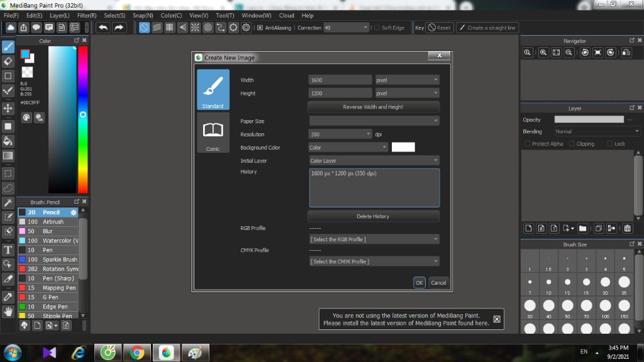Open the Width unit pixel dropdown
Screen dimensions: 644x362
407,80
